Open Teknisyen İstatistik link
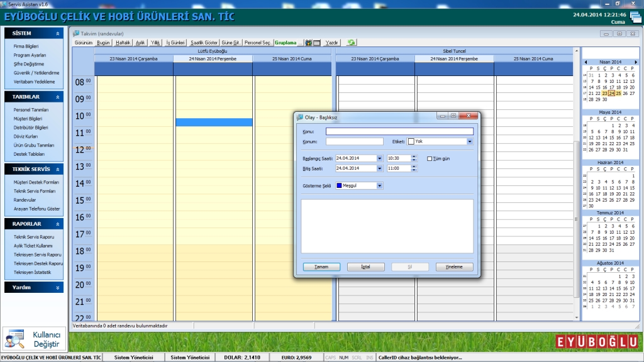Image resolution: width=644 pixels, height=362 pixels. click(33, 273)
